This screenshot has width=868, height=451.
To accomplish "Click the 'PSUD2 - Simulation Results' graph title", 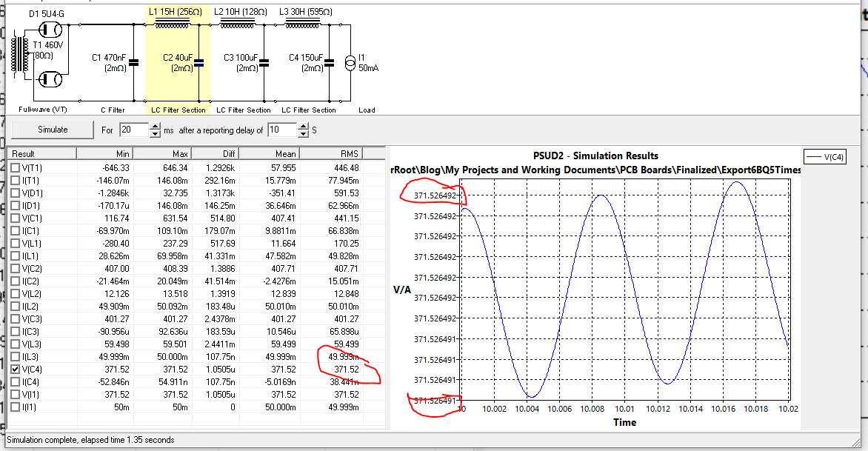I will (x=595, y=156).
